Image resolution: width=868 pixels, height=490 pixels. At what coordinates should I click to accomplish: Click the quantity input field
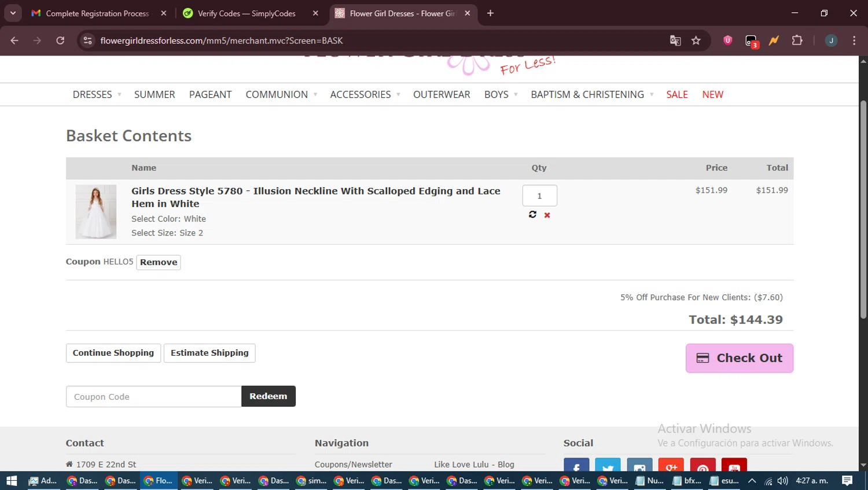click(540, 196)
